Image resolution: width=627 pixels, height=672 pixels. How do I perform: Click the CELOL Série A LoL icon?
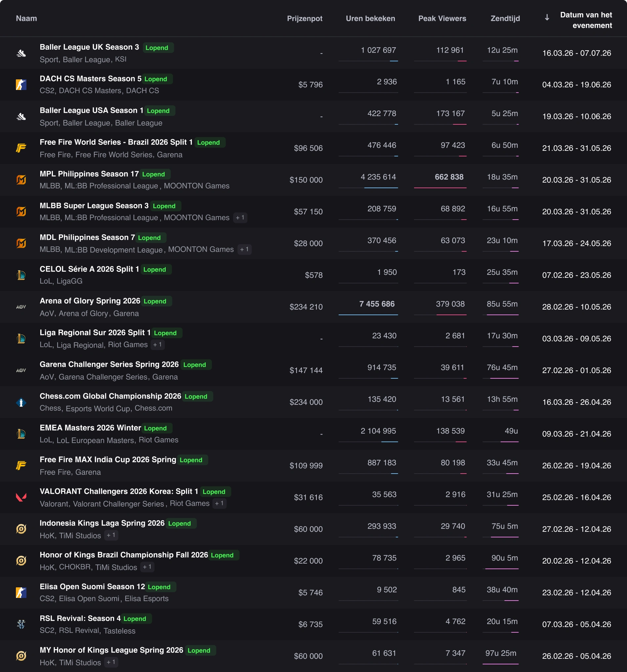tap(21, 275)
